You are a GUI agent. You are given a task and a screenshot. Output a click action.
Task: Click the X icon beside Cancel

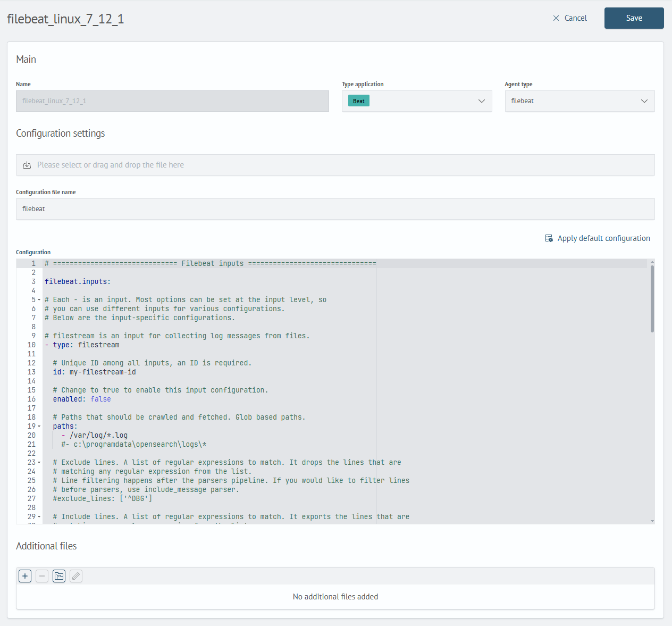coord(556,18)
